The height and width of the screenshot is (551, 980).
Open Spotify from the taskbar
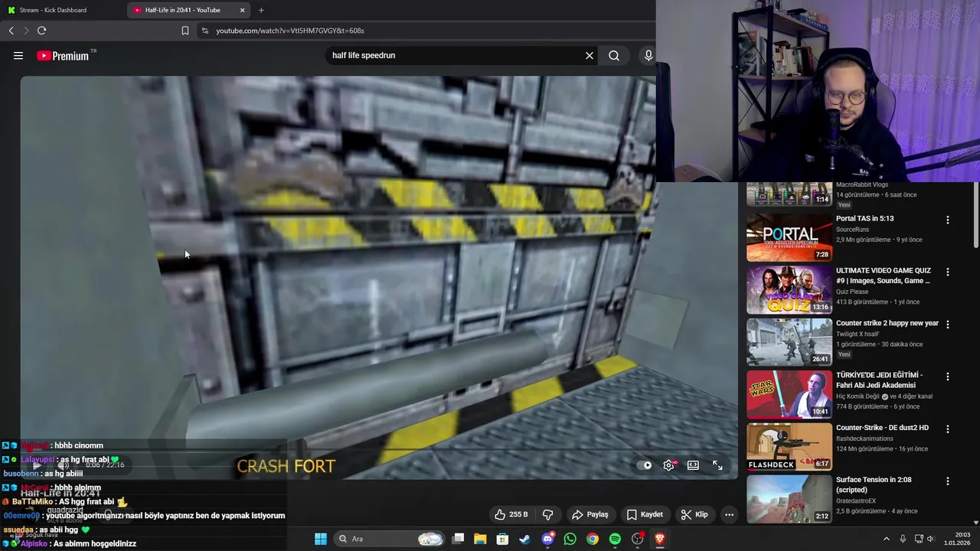point(615,539)
